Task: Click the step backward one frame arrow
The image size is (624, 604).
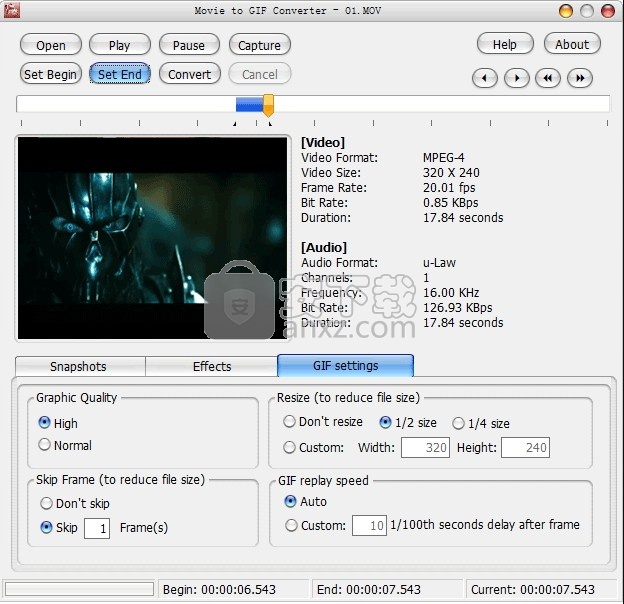Action: 484,78
